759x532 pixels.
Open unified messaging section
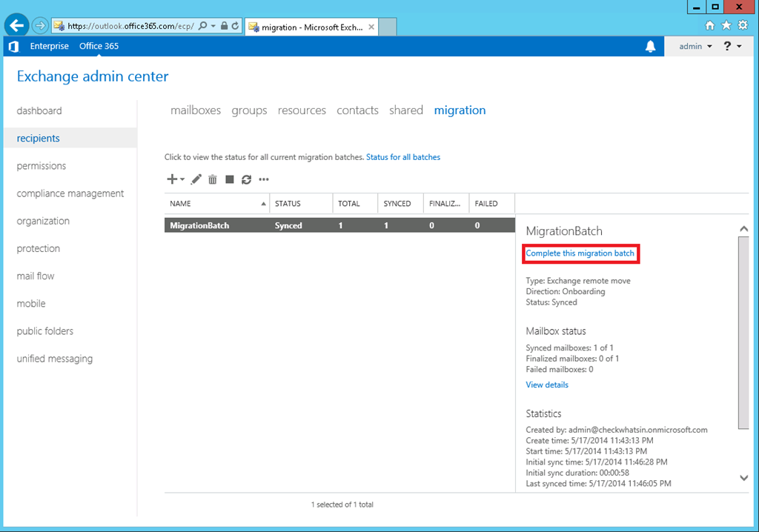pos(55,359)
